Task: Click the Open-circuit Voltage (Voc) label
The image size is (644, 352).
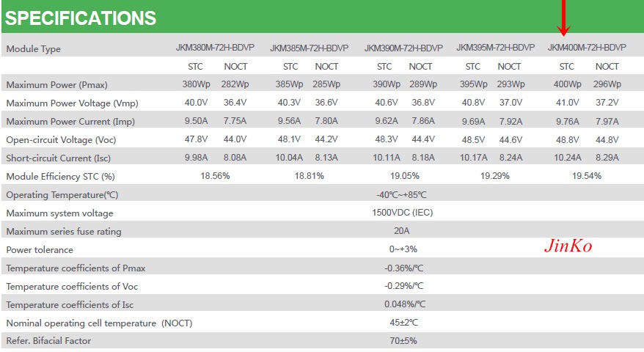Action: coord(61,139)
